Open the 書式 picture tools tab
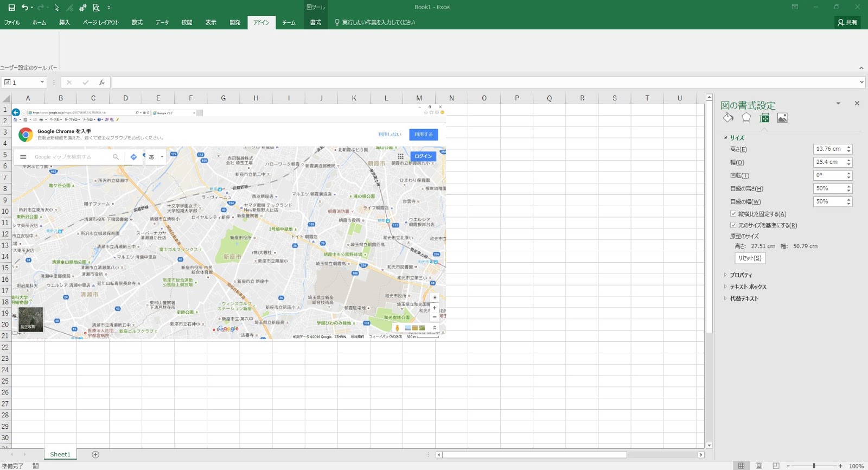868x470 pixels. 315,22
